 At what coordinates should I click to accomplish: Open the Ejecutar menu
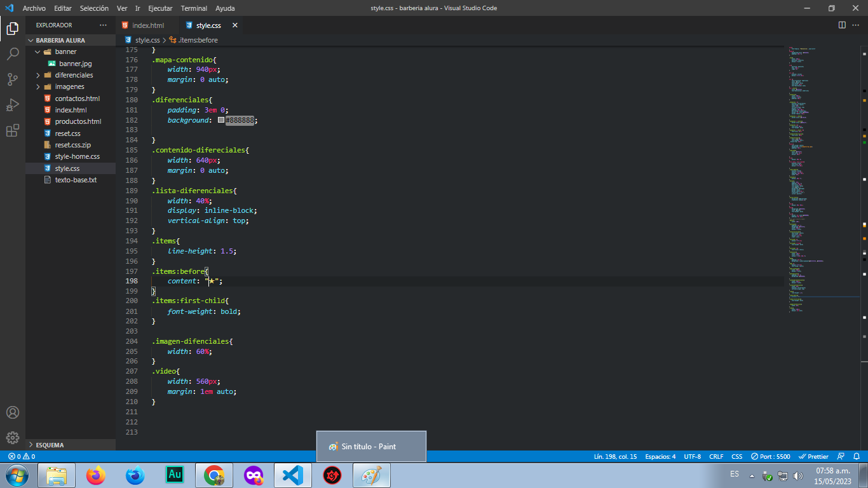click(x=160, y=8)
